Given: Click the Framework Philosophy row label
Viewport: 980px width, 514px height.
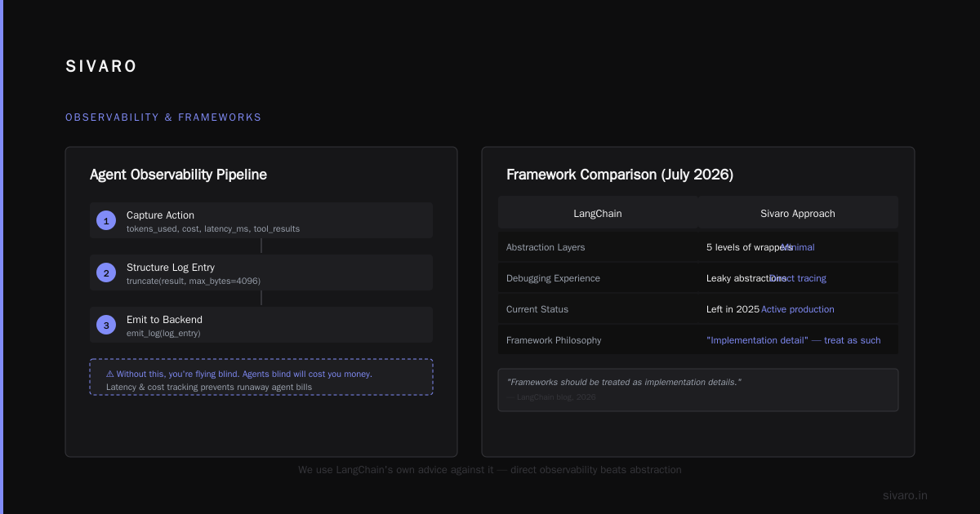Looking at the screenshot, I should (x=554, y=340).
